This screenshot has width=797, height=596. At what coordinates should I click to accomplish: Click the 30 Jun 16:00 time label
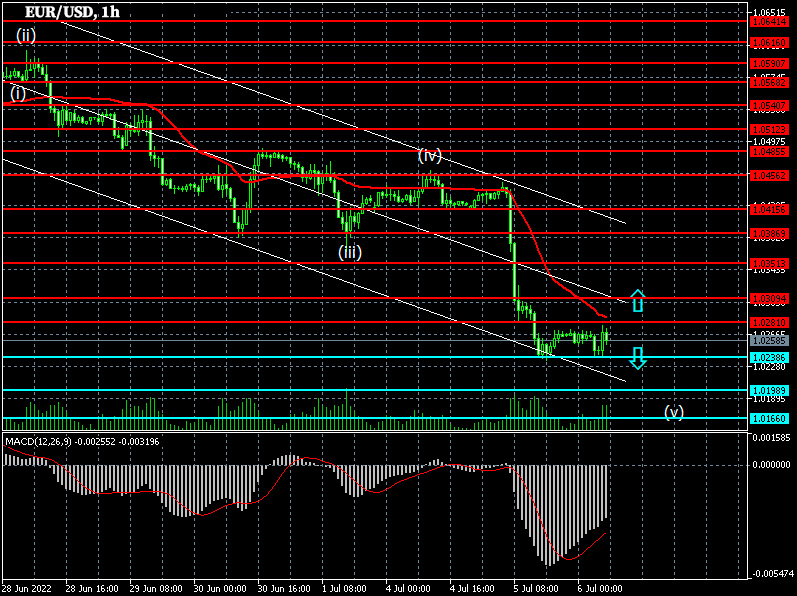pyautogui.click(x=284, y=588)
